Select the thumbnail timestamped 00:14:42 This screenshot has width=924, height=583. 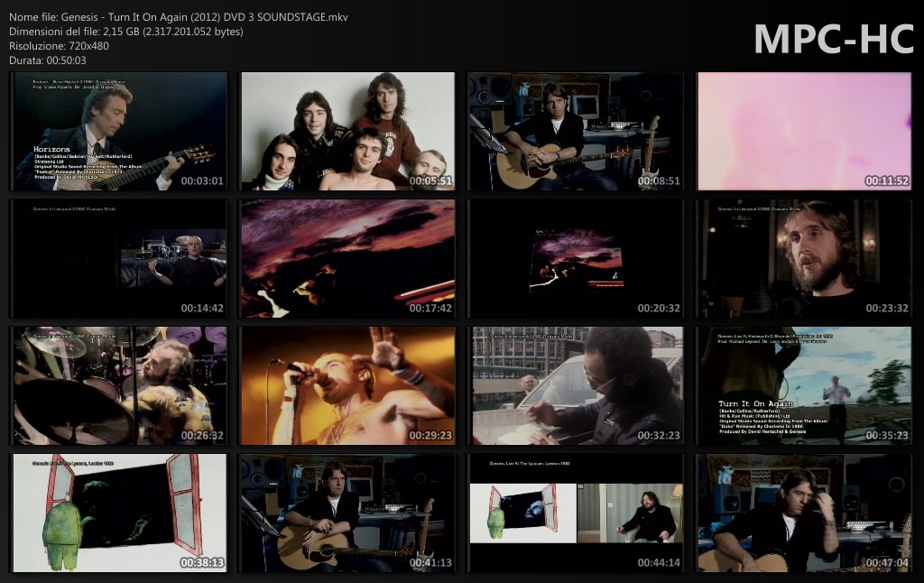coord(119,259)
